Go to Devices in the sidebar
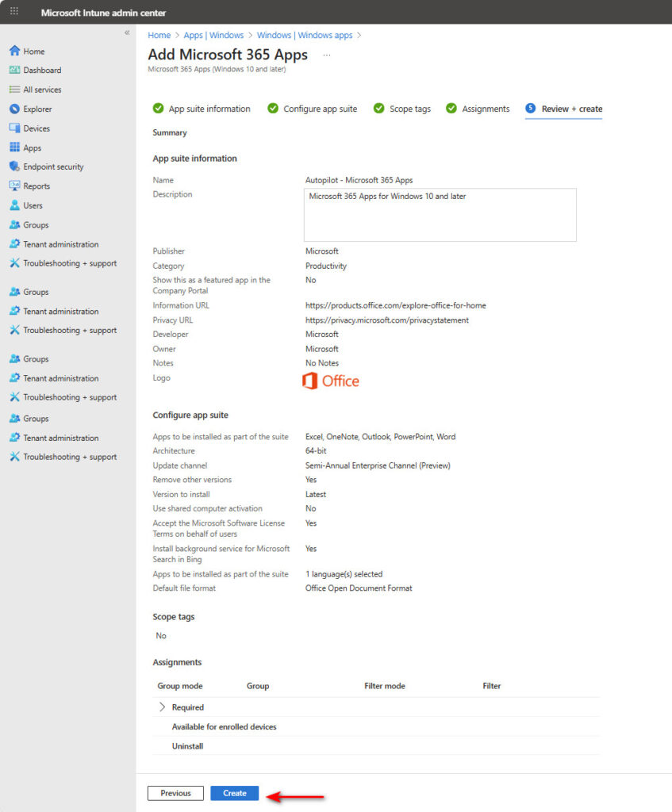 [x=14, y=128]
